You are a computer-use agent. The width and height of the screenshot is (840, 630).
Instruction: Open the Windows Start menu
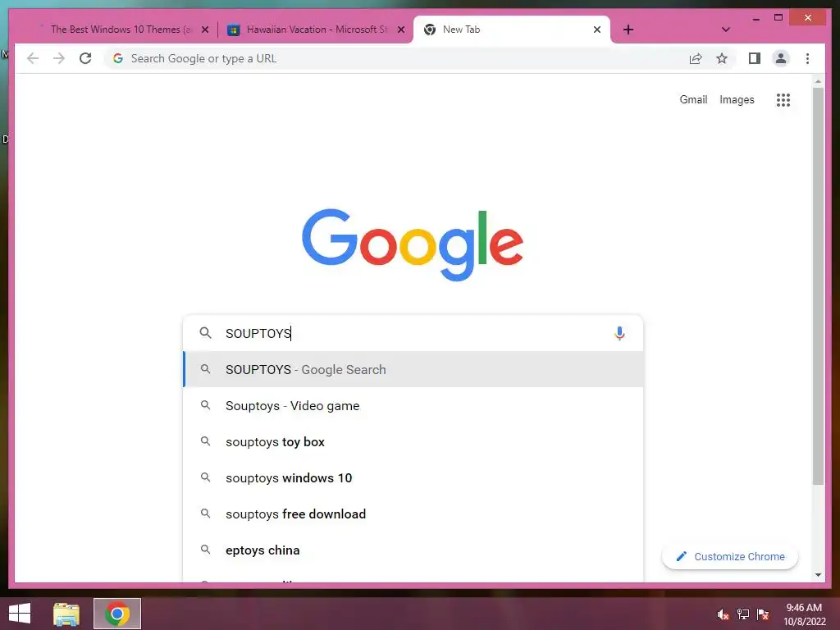(20, 614)
